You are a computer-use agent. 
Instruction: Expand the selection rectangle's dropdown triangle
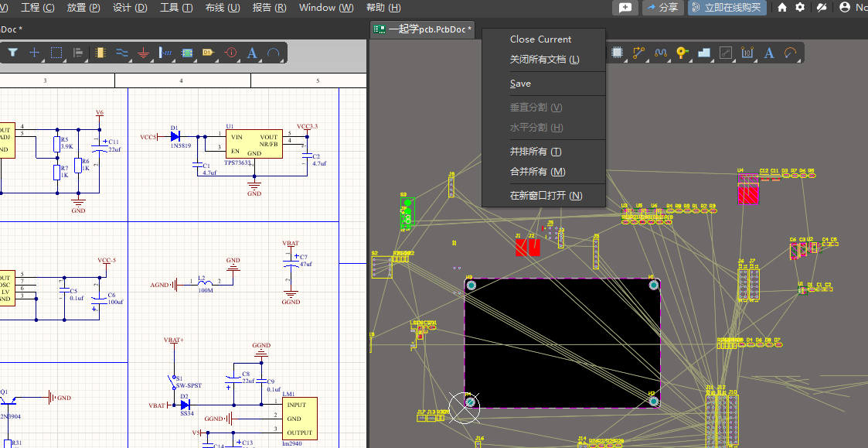pos(64,60)
